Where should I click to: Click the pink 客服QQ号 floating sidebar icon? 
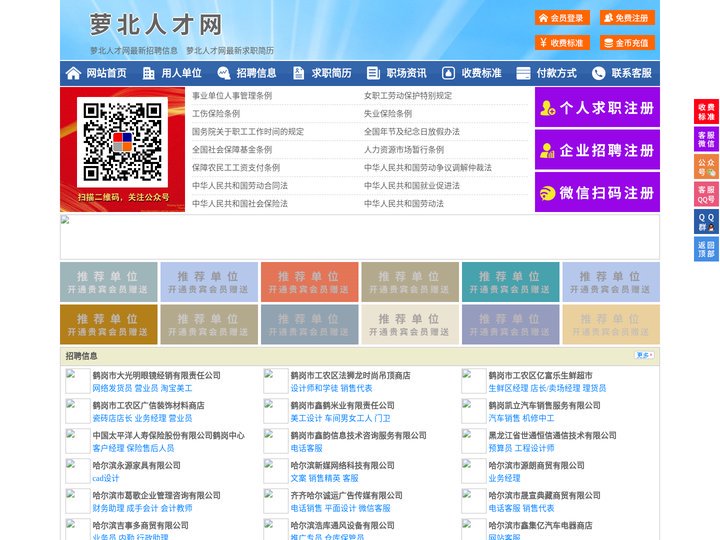[706, 194]
